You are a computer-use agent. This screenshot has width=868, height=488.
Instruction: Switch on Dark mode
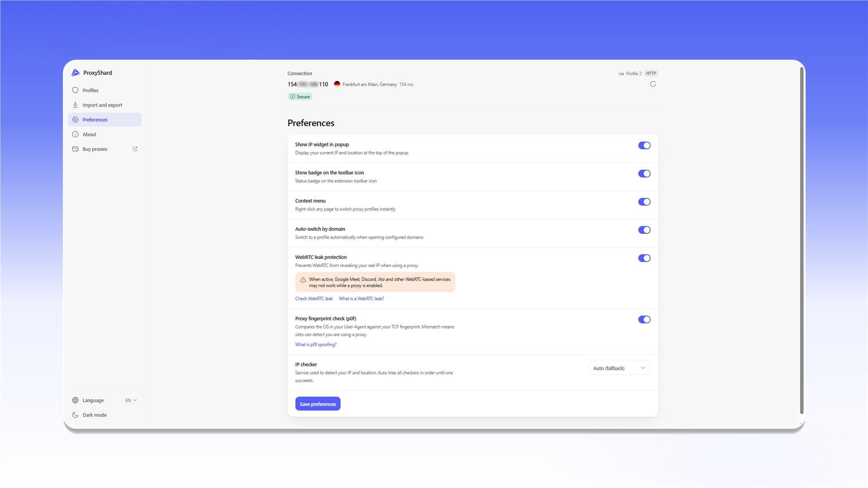104,415
